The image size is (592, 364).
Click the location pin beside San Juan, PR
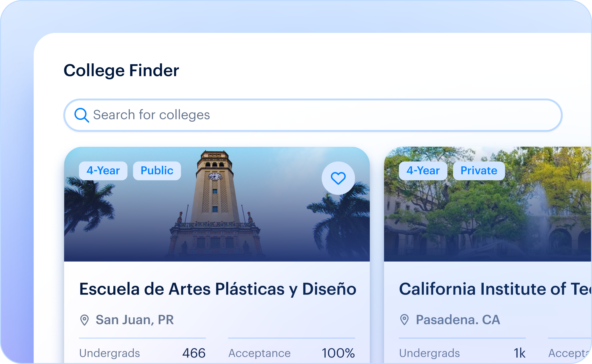(x=84, y=320)
